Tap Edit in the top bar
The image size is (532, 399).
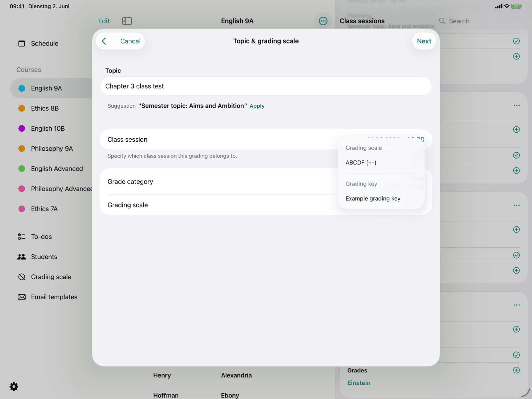click(x=104, y=21)
